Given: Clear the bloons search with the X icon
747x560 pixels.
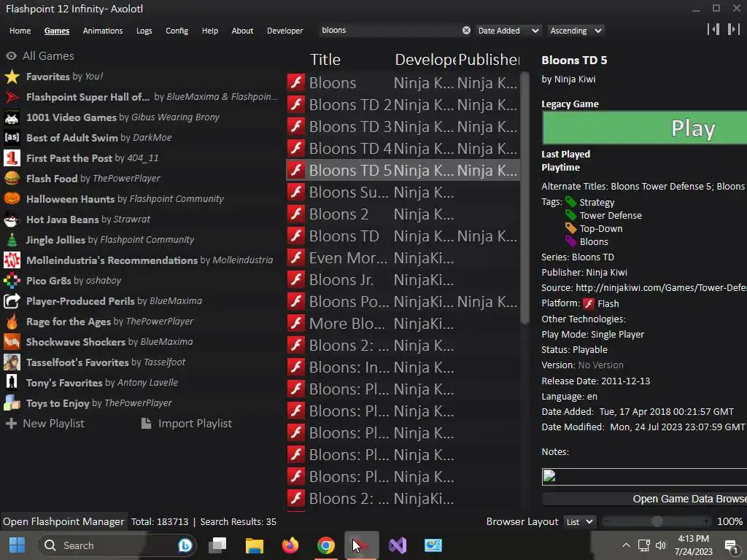Looking at the screenshot, I should tap(466, 31).
